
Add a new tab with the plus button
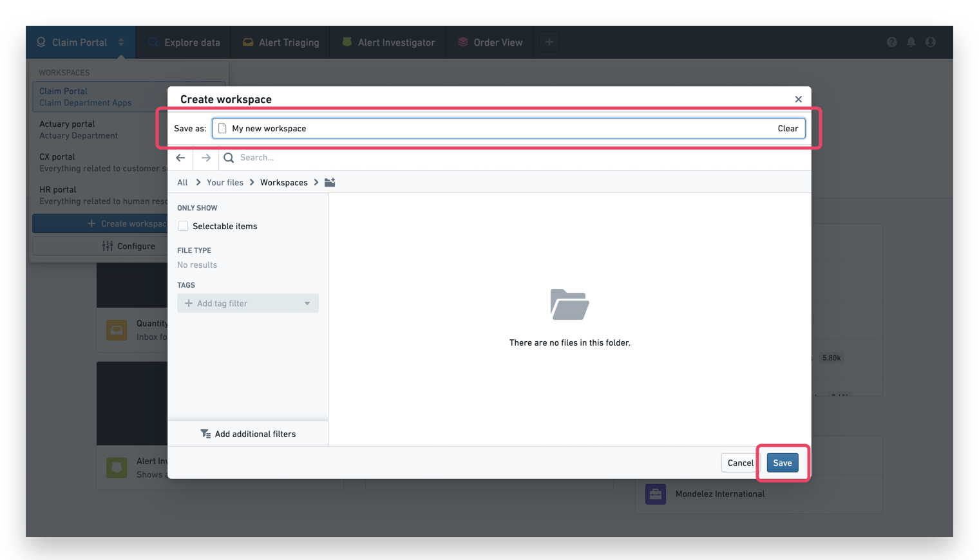tap(549, 42)
